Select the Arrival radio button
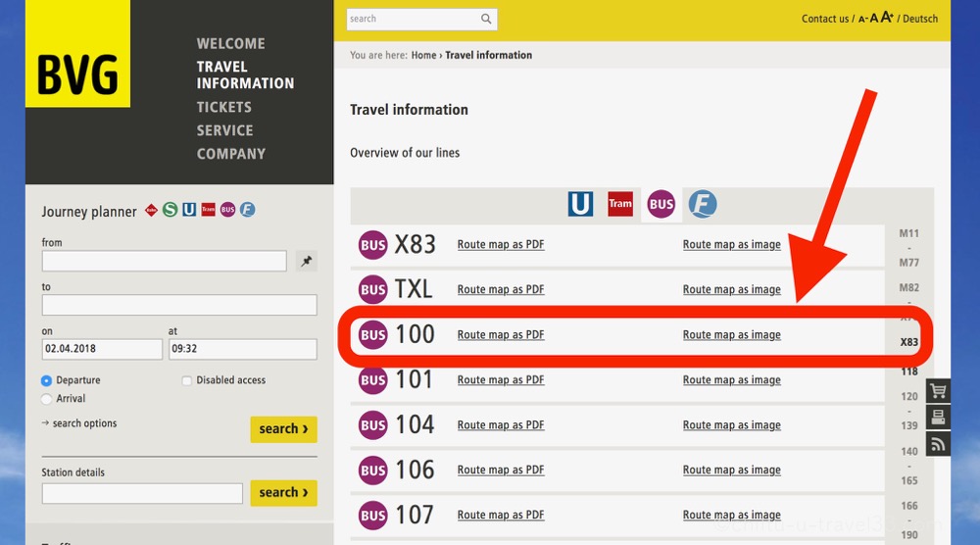Image resolution: width=980 pixels, height=545 pixels. (x=46, y=399)
